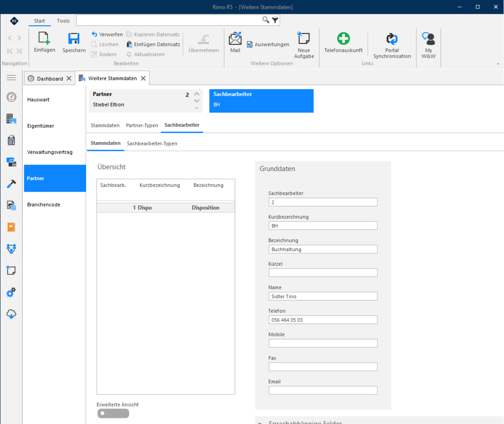The height and width of the screenshot is (424, 504).
Task: Open the Sachbearbeiter-Typen sub-tab
Action: (152, 144)
